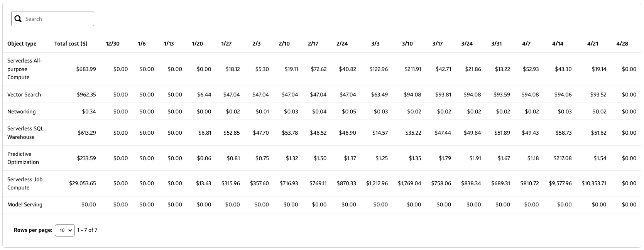
Task: Click the $962.35 Vector Search total
Action: point(86,95)
